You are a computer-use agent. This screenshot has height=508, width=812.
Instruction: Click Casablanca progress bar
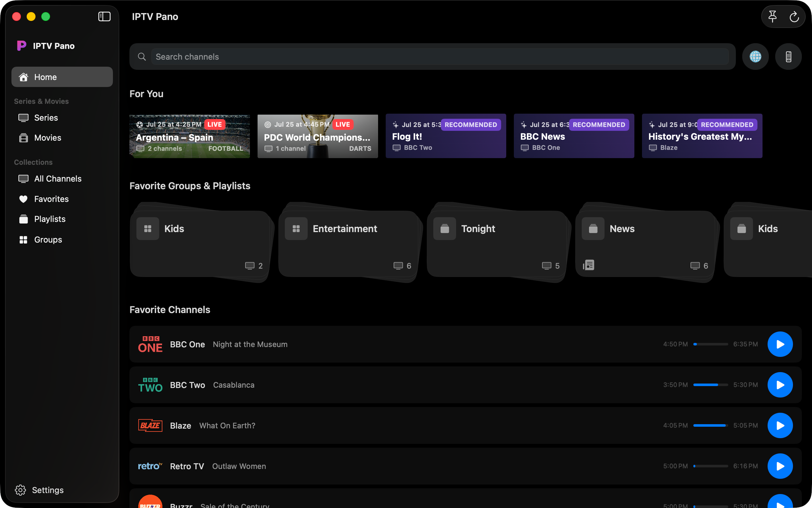tap(711, 385)
